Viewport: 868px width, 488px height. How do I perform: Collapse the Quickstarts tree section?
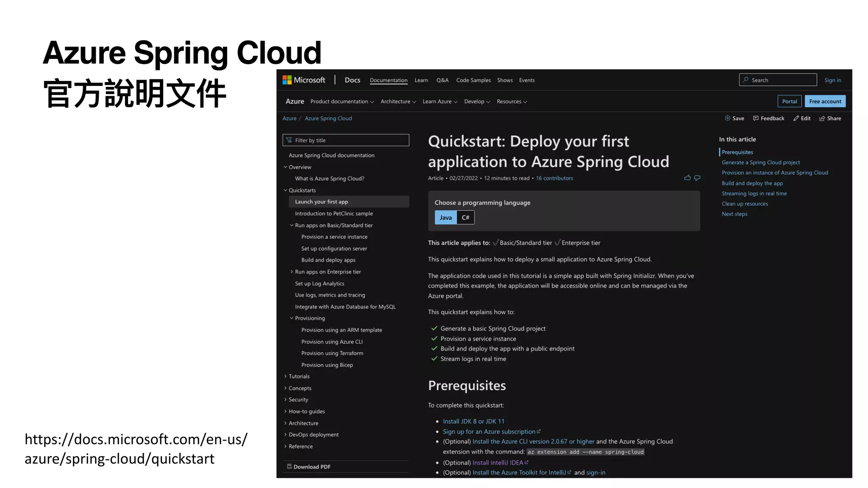285,190
